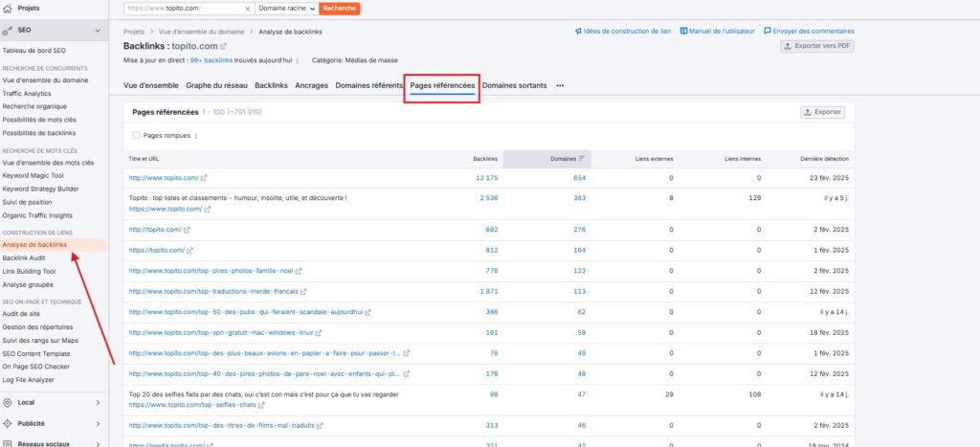Open Tableau de bord SEO in sidebar

[x=33, y=51]
